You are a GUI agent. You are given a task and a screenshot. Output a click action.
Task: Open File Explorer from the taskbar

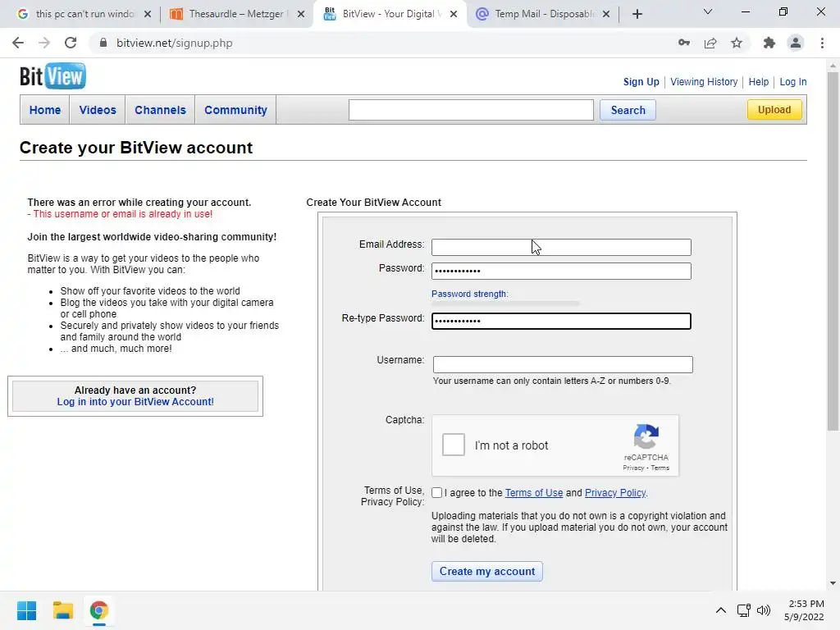click(x=62, y=610)
